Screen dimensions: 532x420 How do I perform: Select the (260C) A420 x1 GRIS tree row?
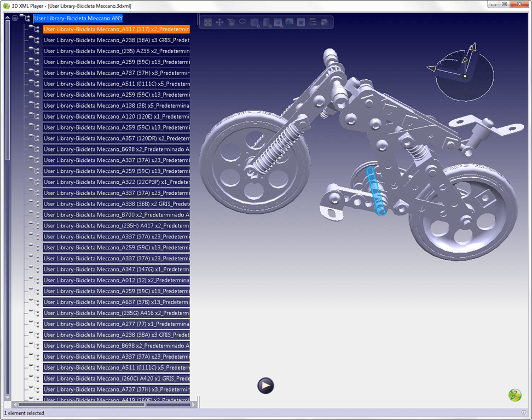pyautogui.click(x=117, y=378)
